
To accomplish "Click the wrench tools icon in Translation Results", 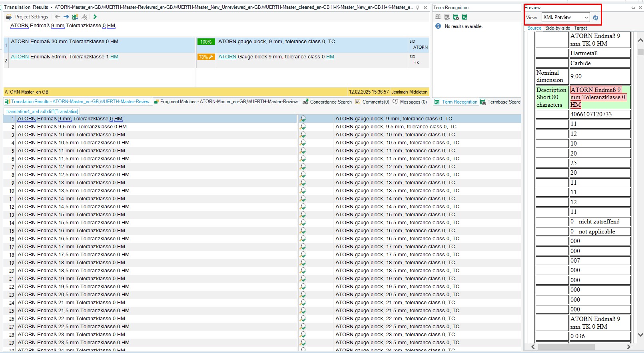I will 84,17.
